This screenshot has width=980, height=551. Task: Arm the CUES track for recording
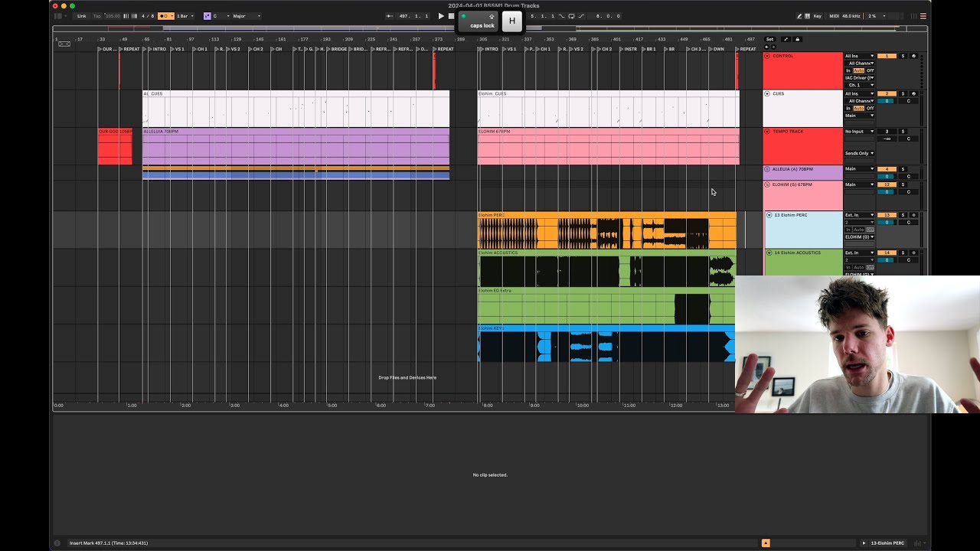click(913, 93)
